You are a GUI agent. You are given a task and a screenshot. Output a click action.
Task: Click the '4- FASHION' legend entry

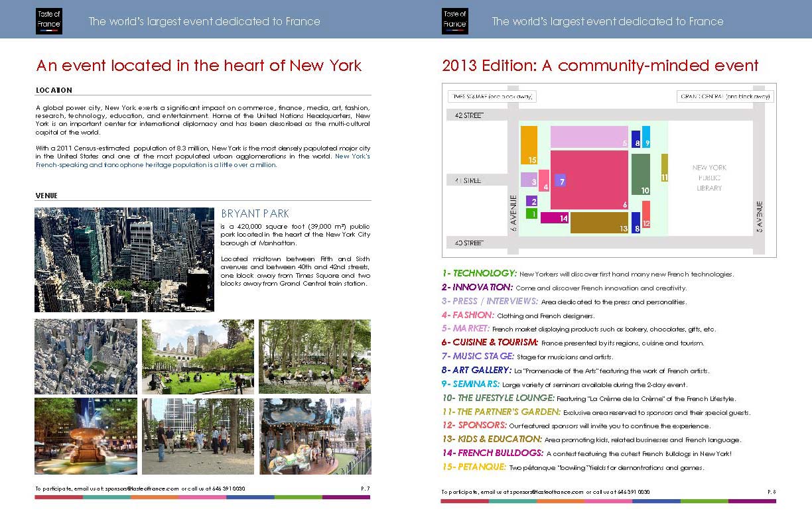[x=468, y=316]
